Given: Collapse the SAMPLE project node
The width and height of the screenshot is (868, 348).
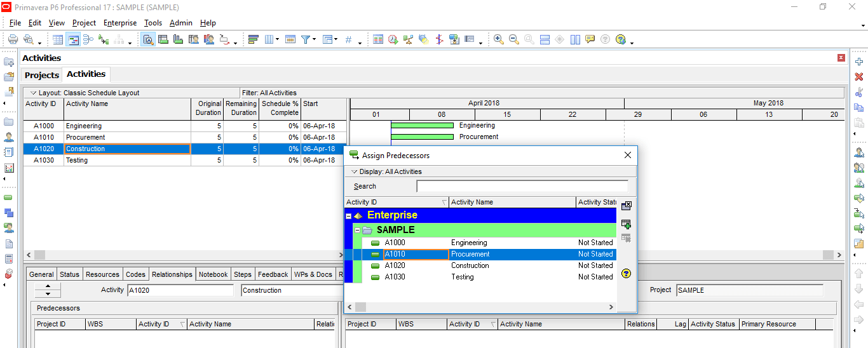Looking at the screenshot, I should tap(358, 230).
